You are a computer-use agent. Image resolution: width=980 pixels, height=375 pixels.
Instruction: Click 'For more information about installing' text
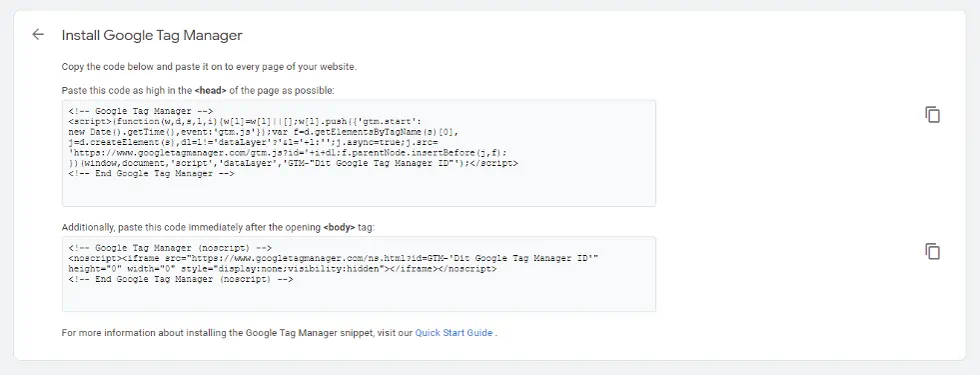coord(238,332)
